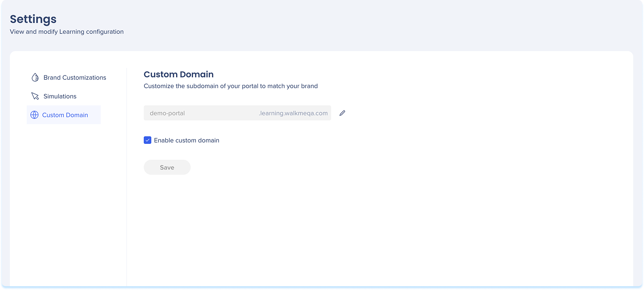Open the Brand Customizations settings section
This screenshot has width=644, height=290.
[74, 77]
